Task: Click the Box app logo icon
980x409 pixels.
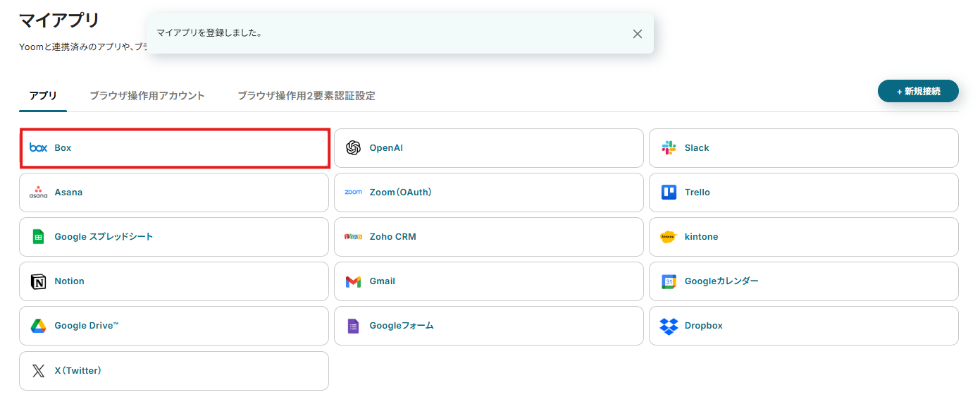Action: [38, 148]
